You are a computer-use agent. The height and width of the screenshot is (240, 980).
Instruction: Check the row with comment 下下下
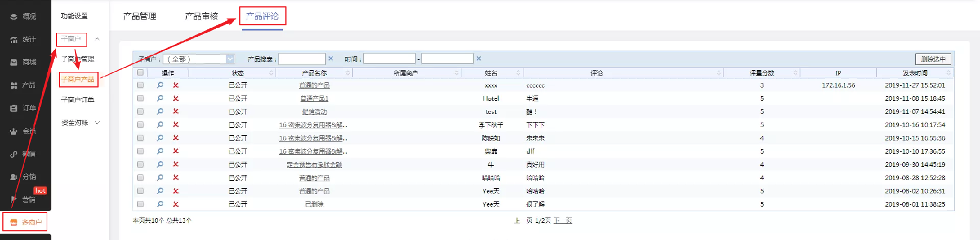(x=140, y=125)
